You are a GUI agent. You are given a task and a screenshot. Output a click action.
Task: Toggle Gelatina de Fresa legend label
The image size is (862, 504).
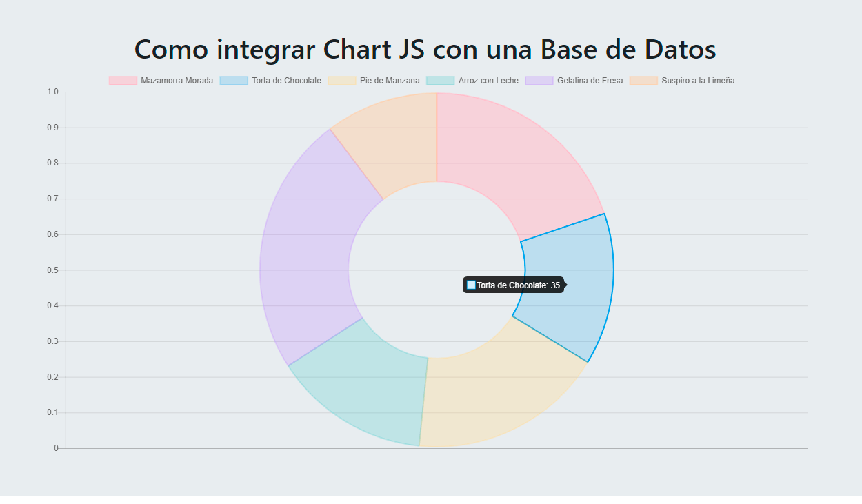coord(590,81)
